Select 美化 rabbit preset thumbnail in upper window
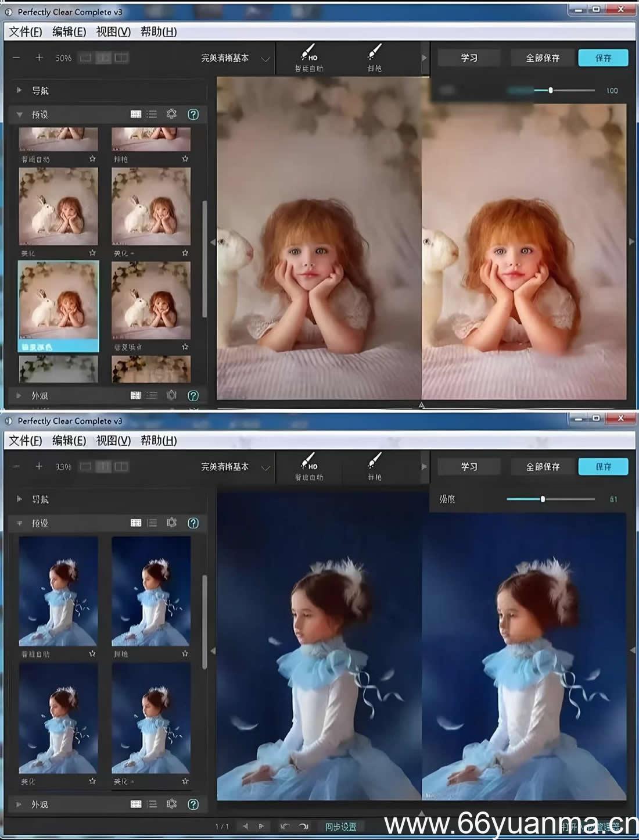This screenshot has width=639, height=840. click(58, 206)
